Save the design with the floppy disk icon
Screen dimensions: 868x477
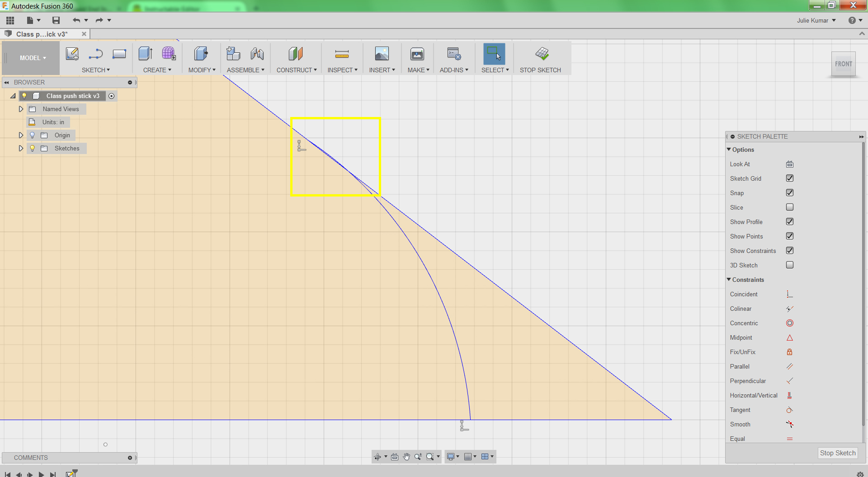pyautogui.click(x=56, y=20)
